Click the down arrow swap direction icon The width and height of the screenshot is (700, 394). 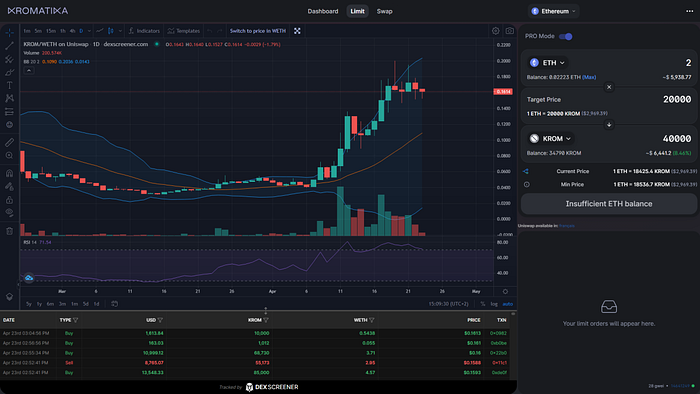(609, 125)
